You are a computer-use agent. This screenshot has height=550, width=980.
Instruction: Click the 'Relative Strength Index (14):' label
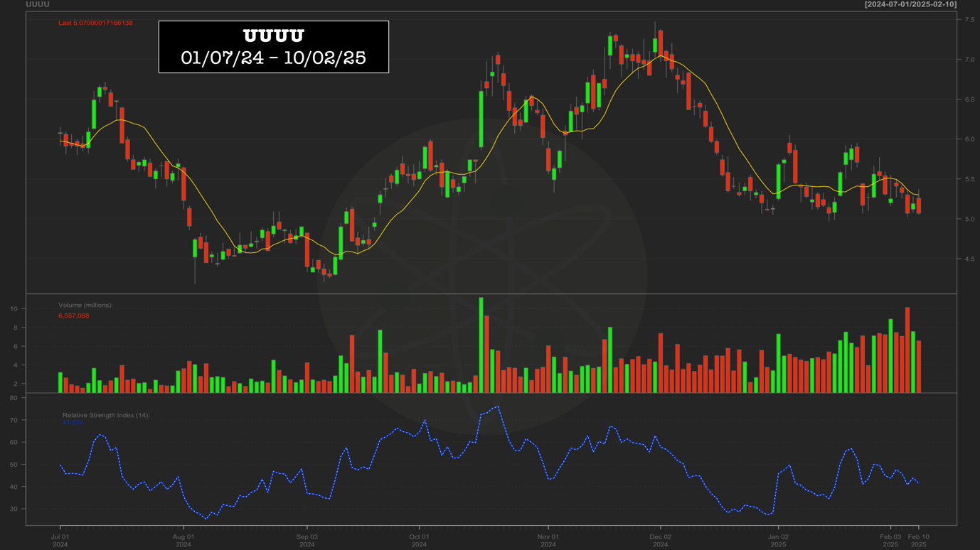tap(106, 415)
